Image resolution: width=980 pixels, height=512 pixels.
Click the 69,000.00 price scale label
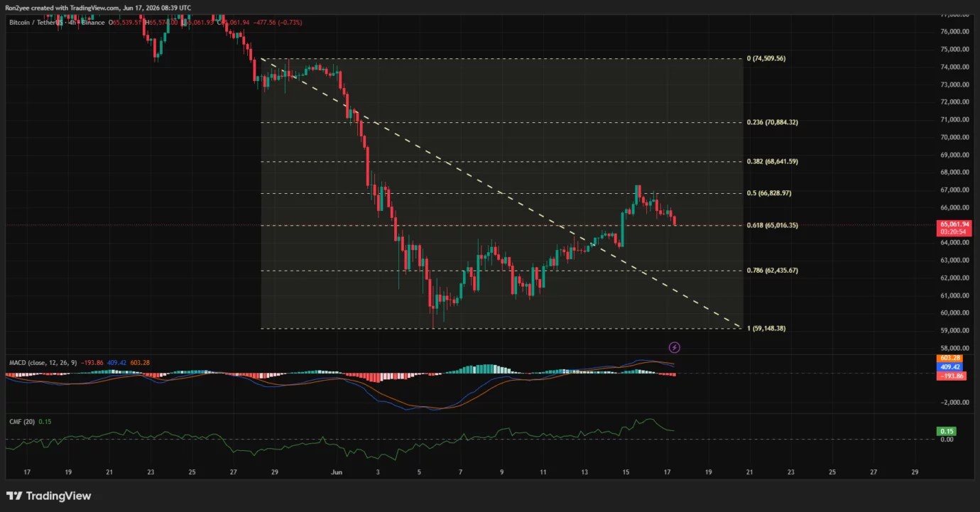[954, 155]
